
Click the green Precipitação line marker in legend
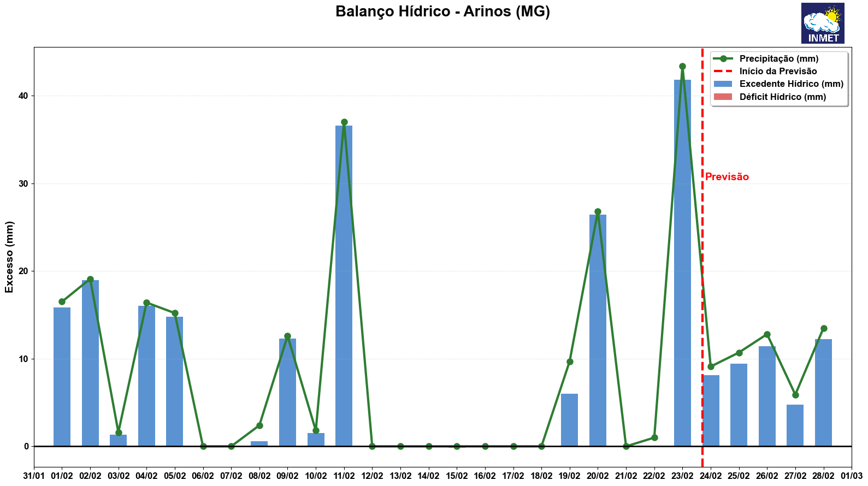[723, 59]
